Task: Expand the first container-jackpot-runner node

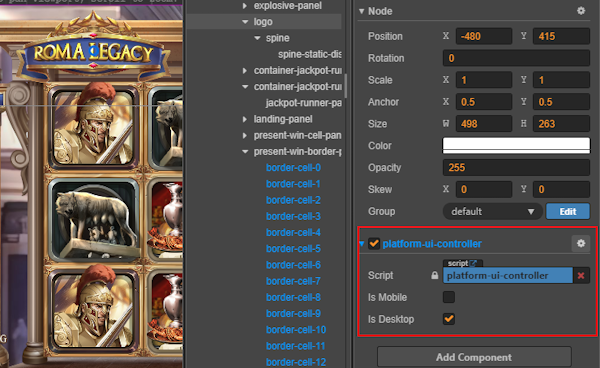Action: [x=245, y=70]
